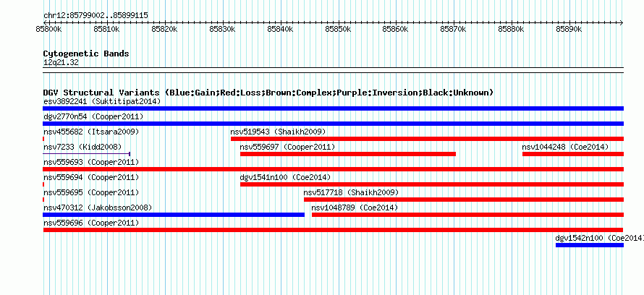Click the Cytogenetic Bands track title
Image resolution: width=644 pixels, height=295 pixels.
click(x=86, y=54)
